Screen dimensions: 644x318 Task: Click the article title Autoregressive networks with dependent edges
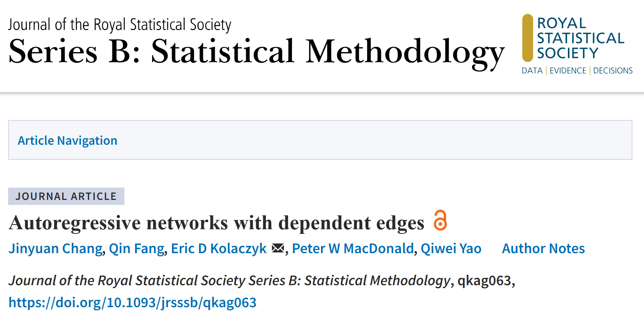(216, 223)
